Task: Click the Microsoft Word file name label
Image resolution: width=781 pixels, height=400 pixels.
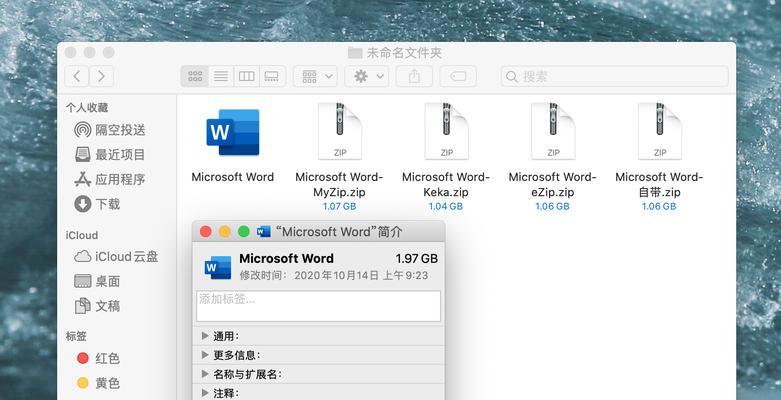Action: [x=233, y=177]
